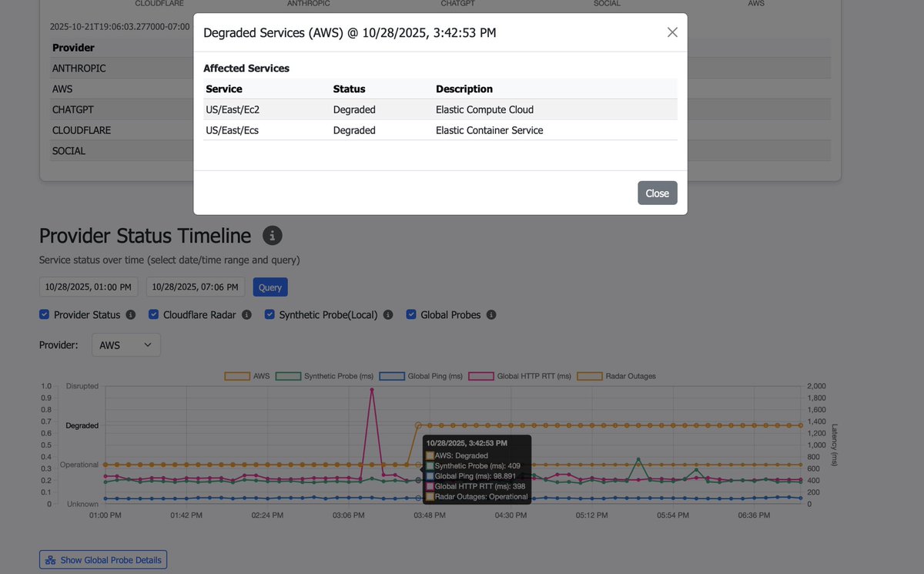Image resolution: width=924 pixels, height=574 pixels.
Task: Show info for Global Probes option
Action: [x=491, y=314]
